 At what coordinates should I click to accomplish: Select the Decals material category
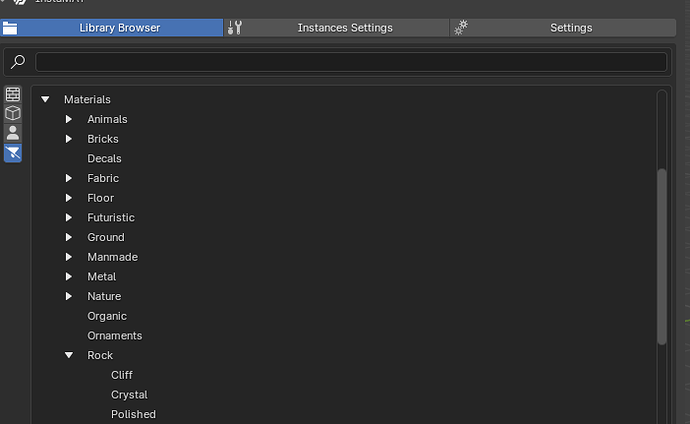click(104, 158)
